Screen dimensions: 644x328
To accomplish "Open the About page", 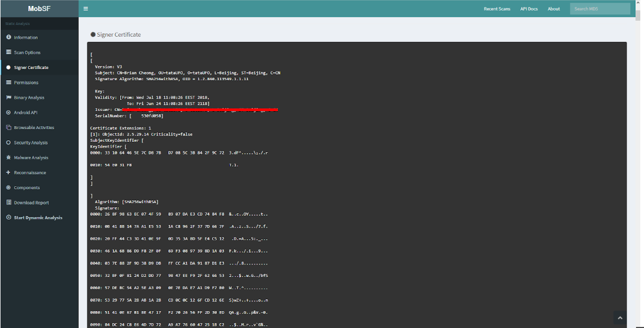I will point(554,9).
